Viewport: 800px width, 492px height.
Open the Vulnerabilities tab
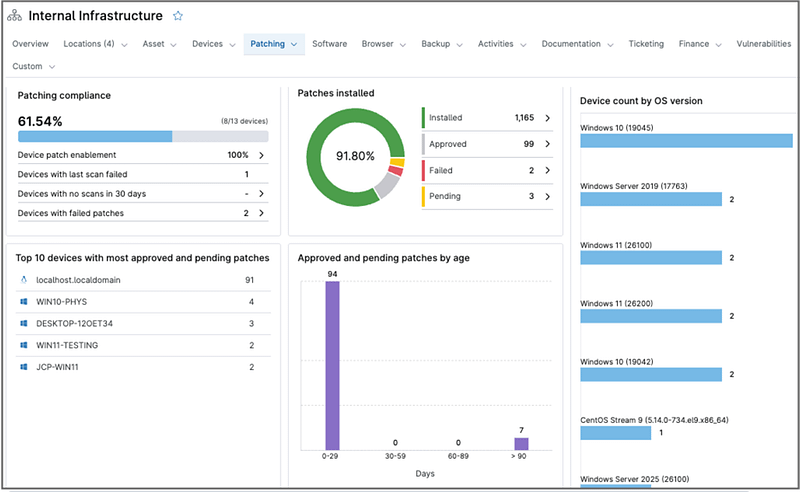(x=763, y=44)
